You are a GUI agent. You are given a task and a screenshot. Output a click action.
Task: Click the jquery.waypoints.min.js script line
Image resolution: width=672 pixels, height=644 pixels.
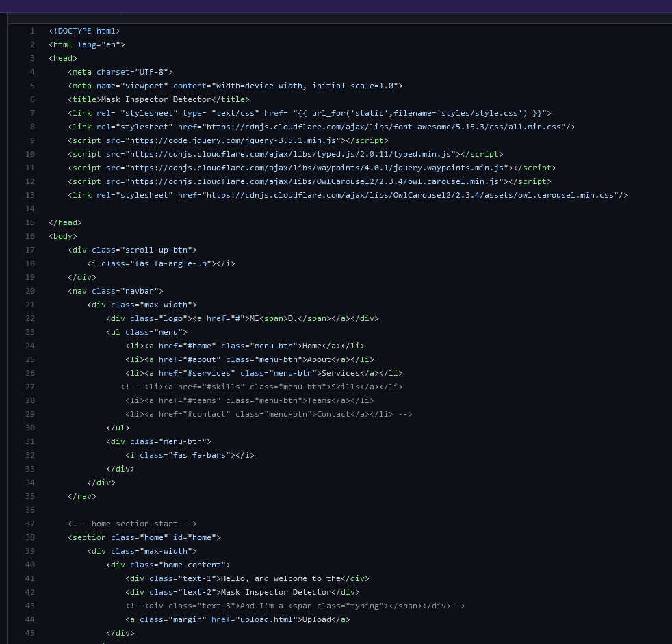(x=312, y=168)
